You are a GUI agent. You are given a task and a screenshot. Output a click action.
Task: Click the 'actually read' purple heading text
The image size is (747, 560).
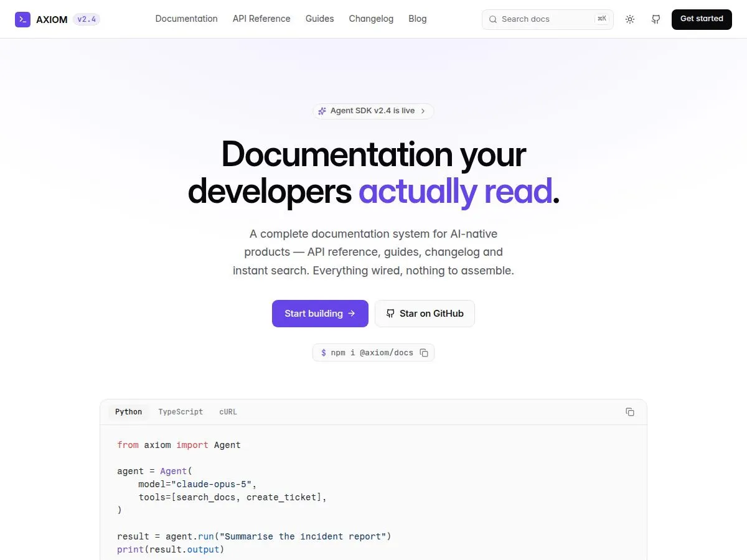tap(455, 191)
